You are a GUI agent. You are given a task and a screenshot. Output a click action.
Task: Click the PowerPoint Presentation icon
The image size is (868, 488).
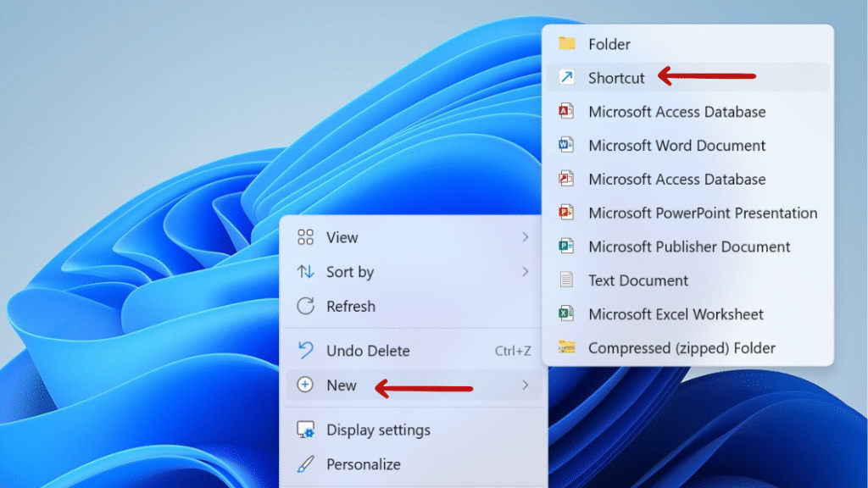(565, 212)
